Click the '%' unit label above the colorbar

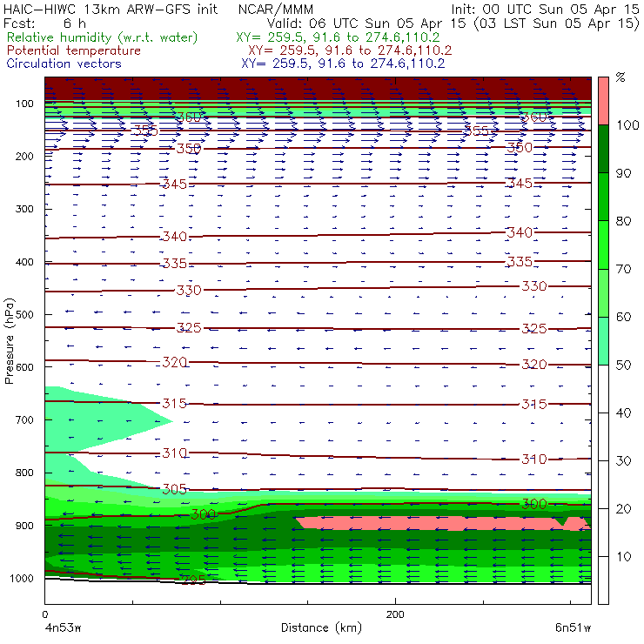coord(621,77)
